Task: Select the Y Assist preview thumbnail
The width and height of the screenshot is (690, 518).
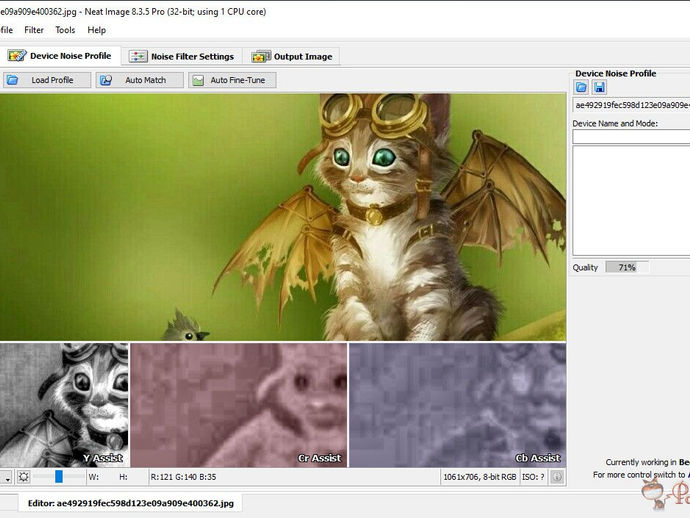Action: (x=64, y=405)
